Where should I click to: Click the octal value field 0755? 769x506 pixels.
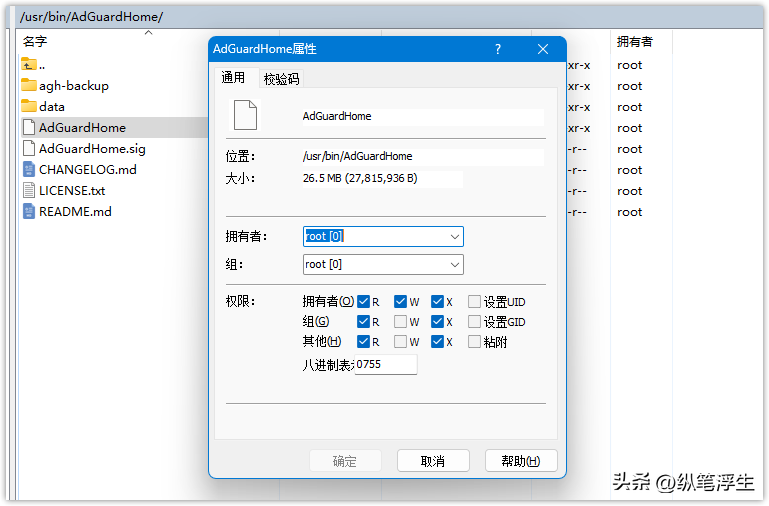tap(385, 364)
